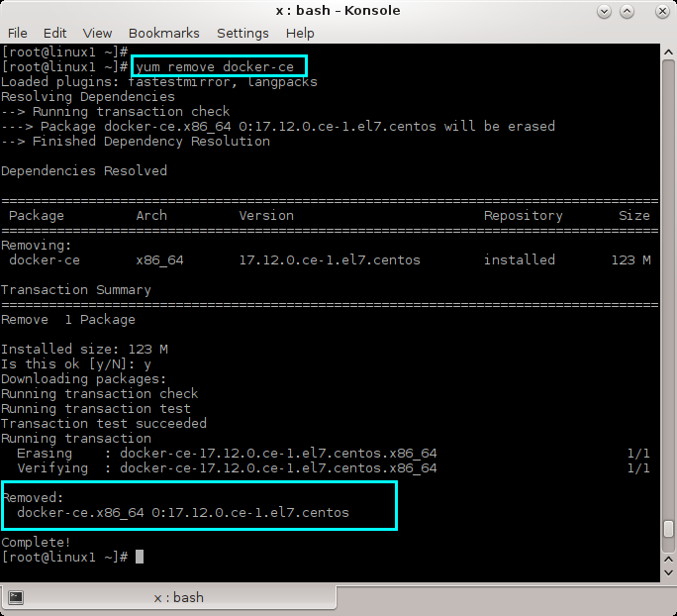Open the Edit menu

pos(54,34)
